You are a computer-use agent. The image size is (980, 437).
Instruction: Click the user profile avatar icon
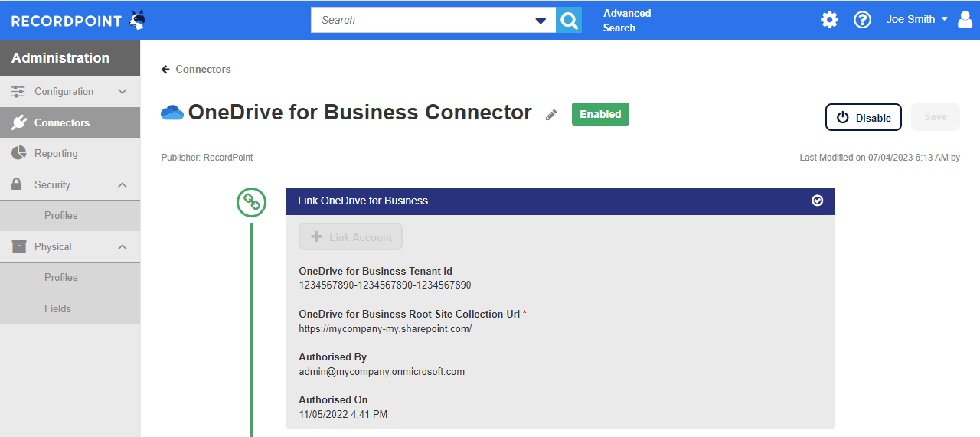(965, 20)
